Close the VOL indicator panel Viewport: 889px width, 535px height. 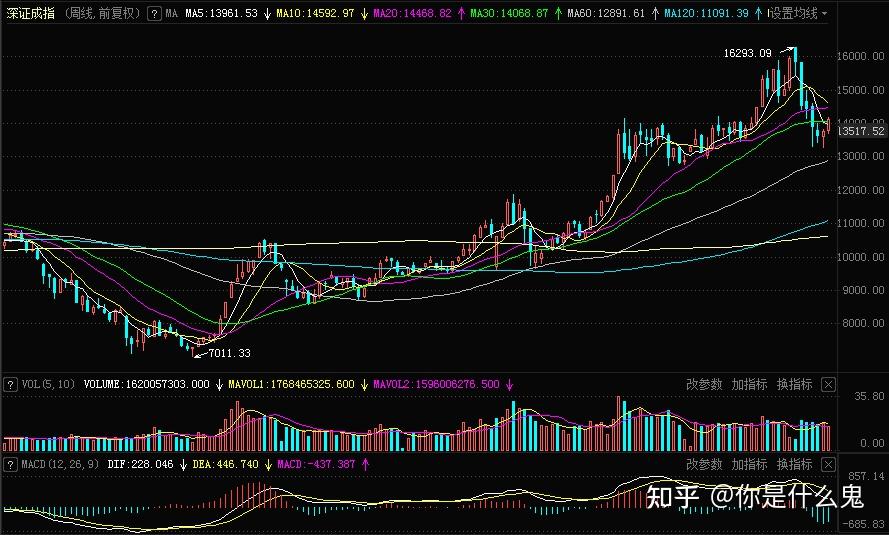[828, 385]
